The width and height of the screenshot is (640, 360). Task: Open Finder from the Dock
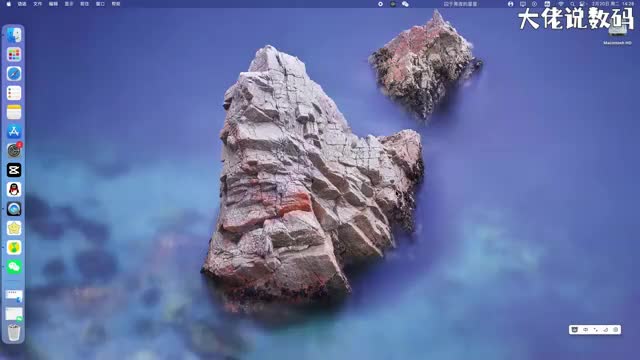pyautogui.click(x=14, y=35)
